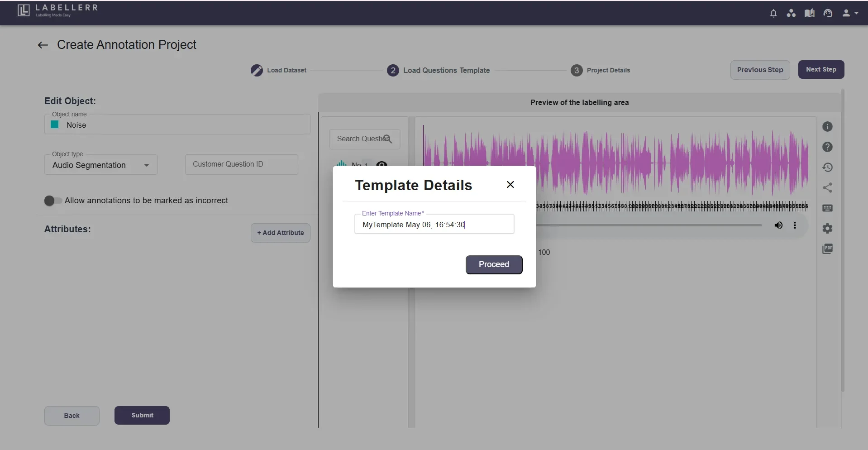The width and height of the screenshot is (868, 450).
Task: Go back using the arrow icon
Action: coord(43,45)
